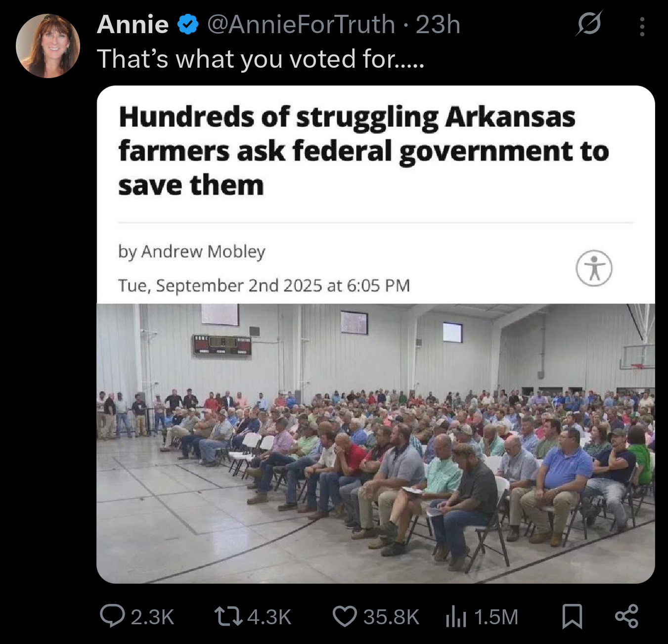Click the blue verified badge
668x644 pixels.
coord(188,24)
